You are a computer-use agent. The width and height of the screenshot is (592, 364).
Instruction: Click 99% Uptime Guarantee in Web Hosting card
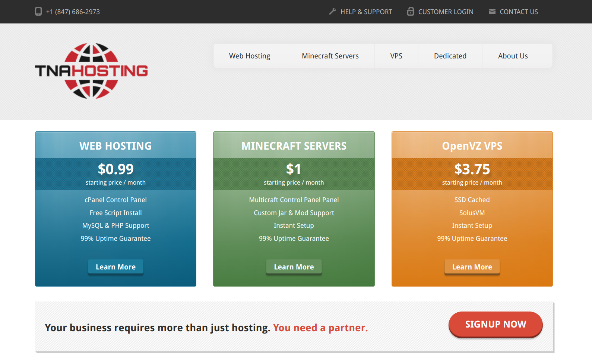[115, 239]
